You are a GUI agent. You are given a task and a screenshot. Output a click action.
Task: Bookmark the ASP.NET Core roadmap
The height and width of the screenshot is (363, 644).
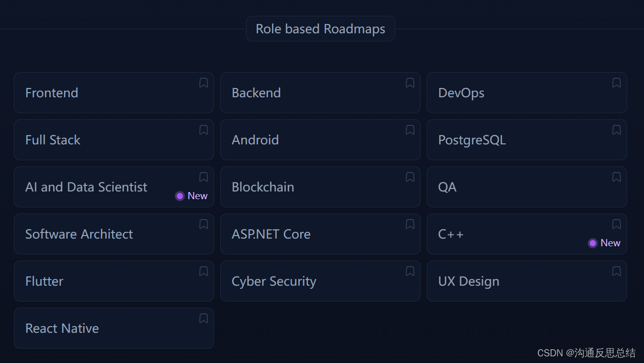[x=410, y=224]
